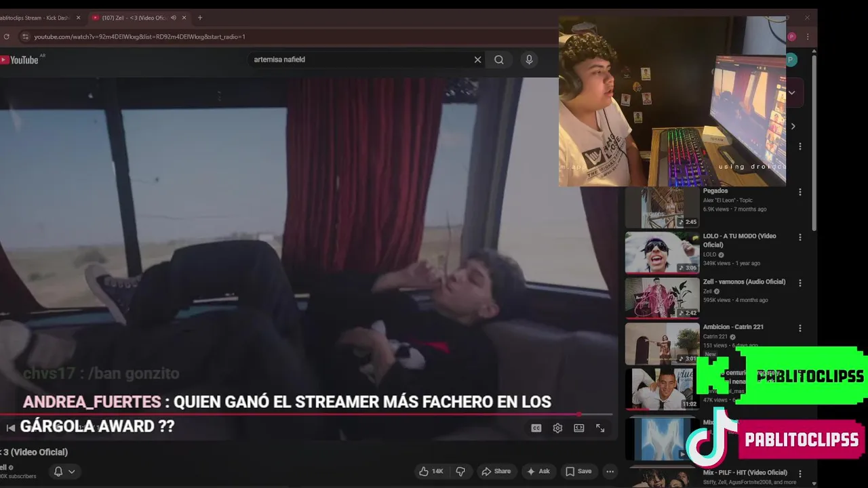Open the YouTube home logo
This screenshot has width=868, height=488.
click(20, 60)
